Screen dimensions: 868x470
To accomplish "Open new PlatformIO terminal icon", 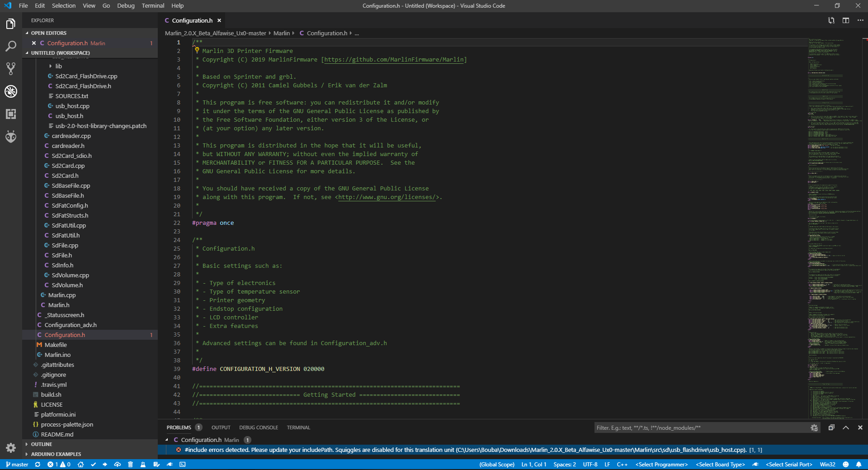I will point(183,465).
